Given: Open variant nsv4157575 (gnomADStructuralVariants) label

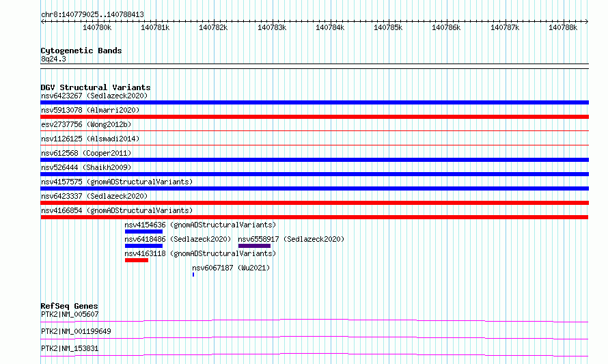Looking at the screenshot, I should click(117, 182).
